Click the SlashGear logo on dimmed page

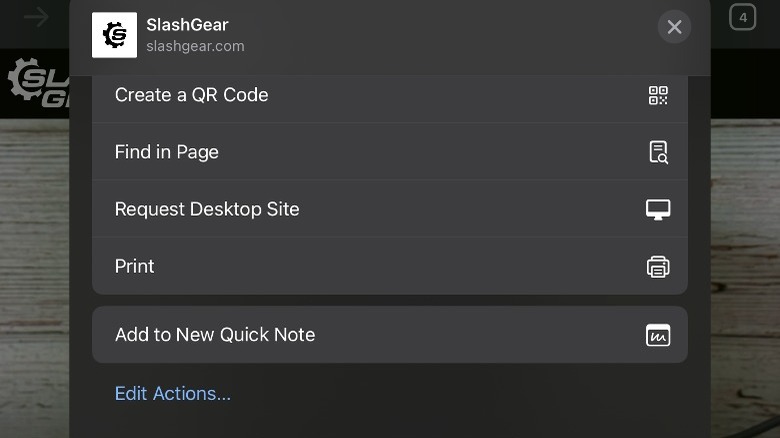click(x=35, y=82)
